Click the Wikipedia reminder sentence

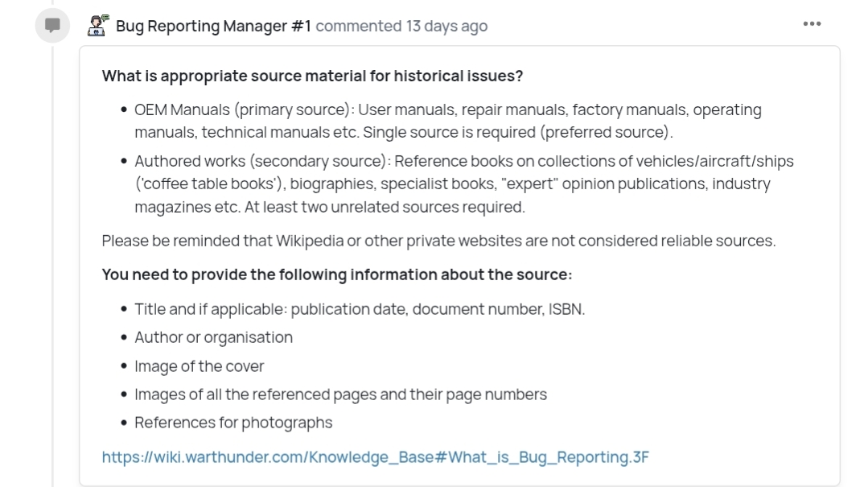pyautogui.click(x=438, y=241)
